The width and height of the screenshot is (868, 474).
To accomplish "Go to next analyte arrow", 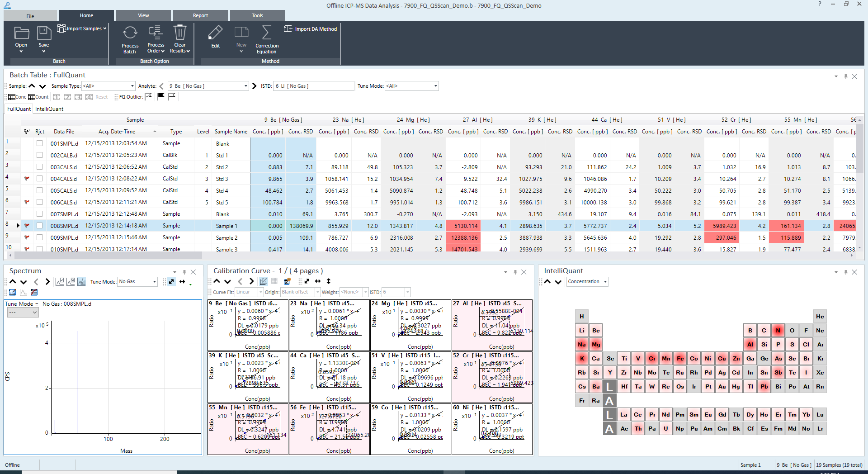I will (x=254, y=86).
